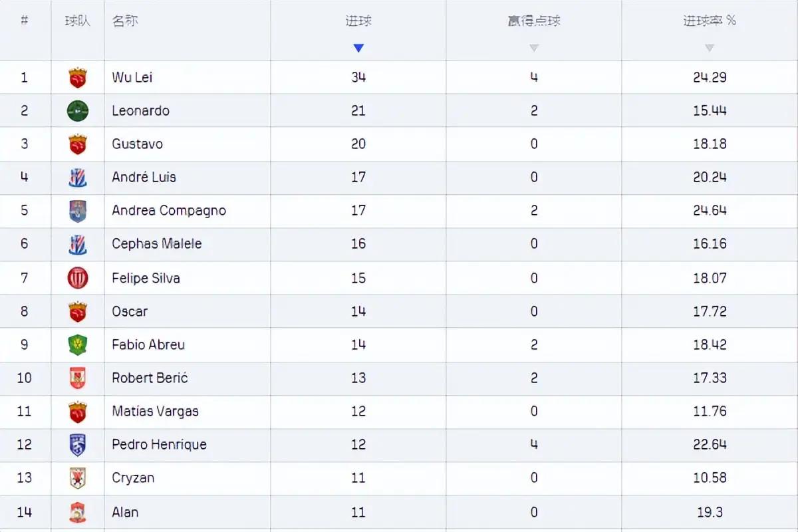Image resolution: width=798 pixels, height=532 pixels.
Task: Click Cryzan's team crest icon
Action: click(x=78, y=478)
